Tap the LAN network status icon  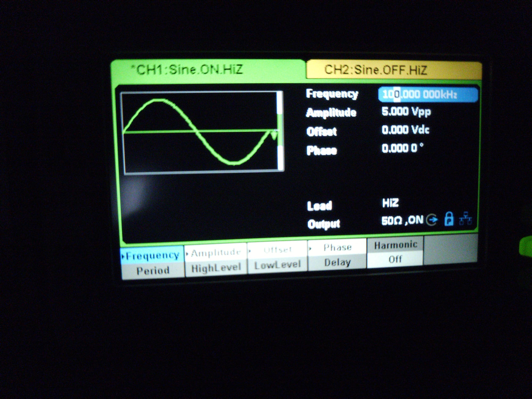coord(465,219)
